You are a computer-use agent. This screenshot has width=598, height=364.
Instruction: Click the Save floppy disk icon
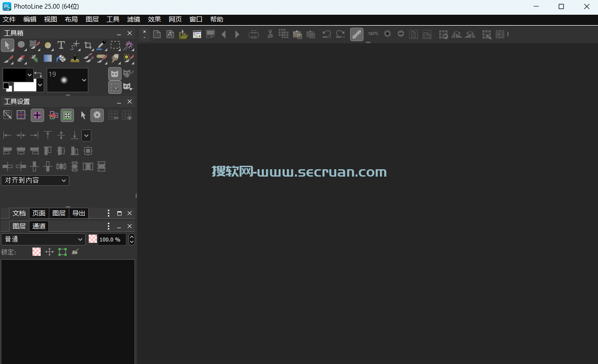click(210, 34)
